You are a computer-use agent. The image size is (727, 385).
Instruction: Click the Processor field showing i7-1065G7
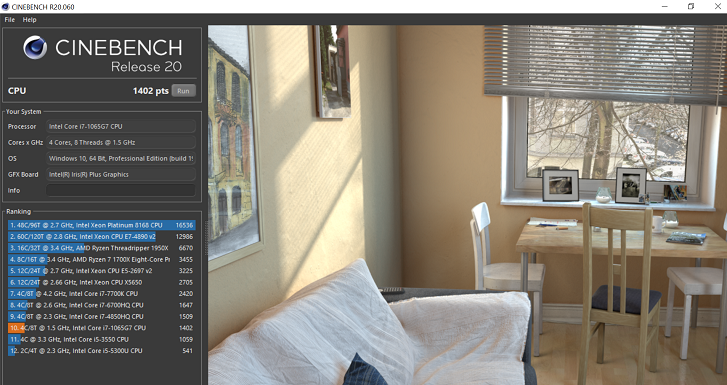point(121,126)
